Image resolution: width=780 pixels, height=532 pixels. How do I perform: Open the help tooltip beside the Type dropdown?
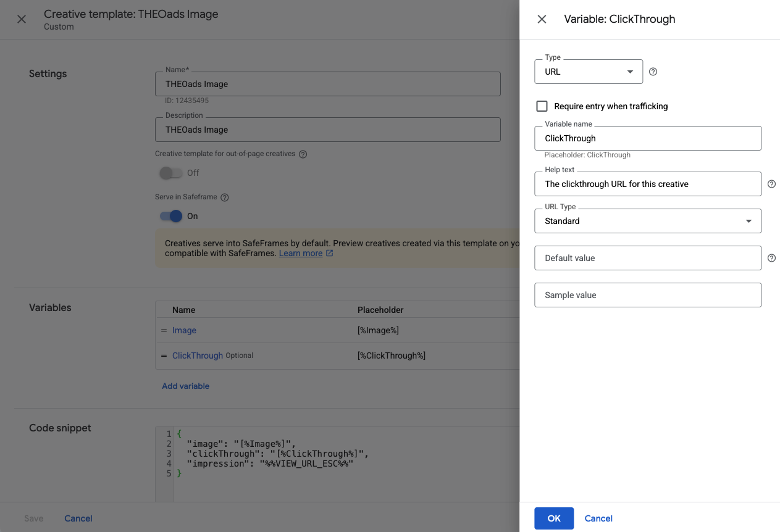coord(653,72)
